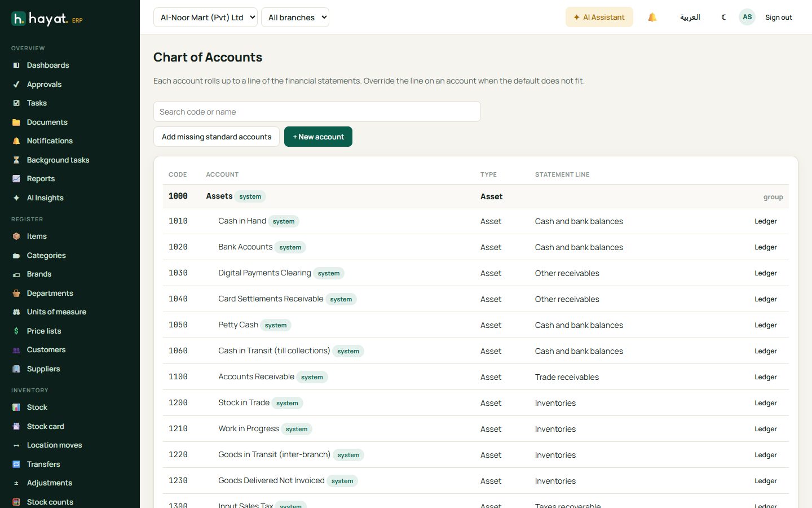
Task: Select the Tasks icon in sidebar
Action: (16, 103)
